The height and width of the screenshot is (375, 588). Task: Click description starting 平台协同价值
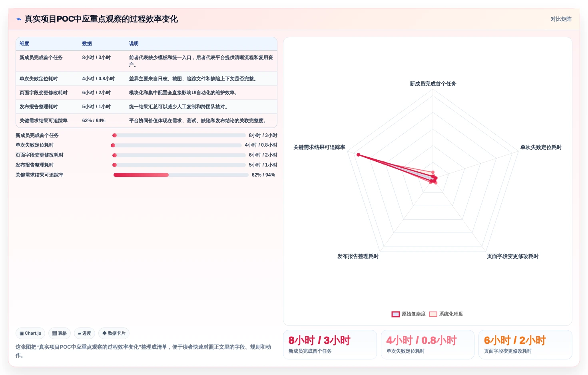click(199, 121)
